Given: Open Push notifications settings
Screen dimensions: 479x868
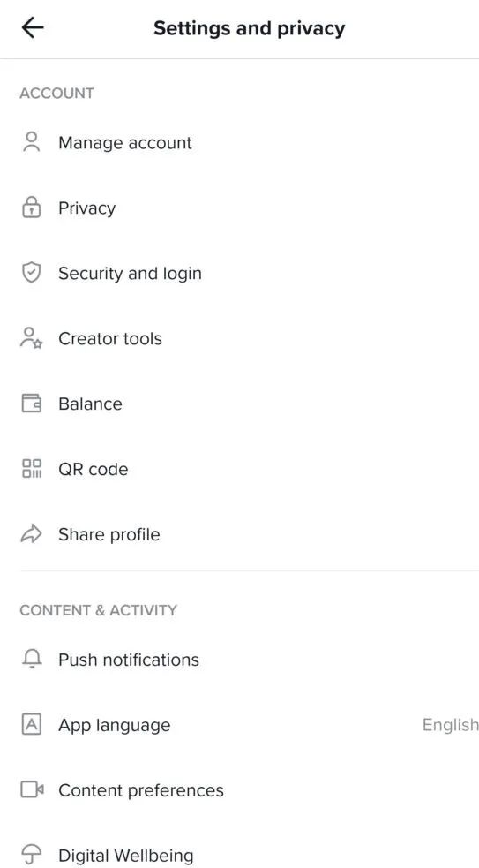Looking at the screenshot, I should coord(240,660).
